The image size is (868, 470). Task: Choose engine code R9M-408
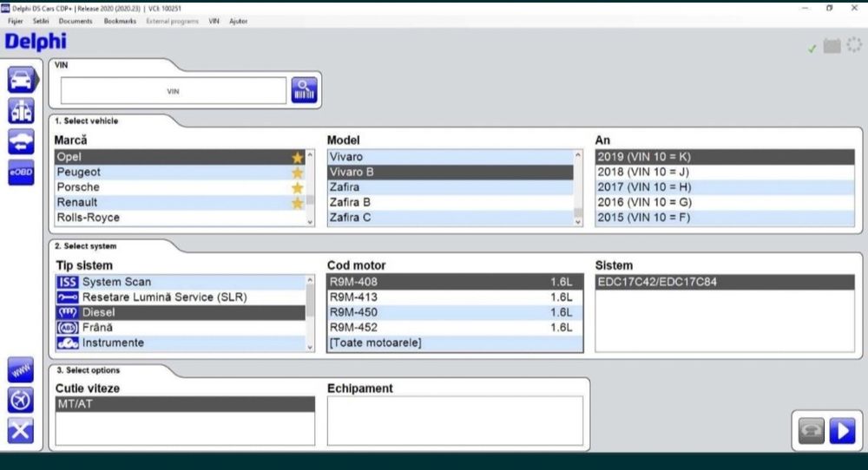click(x=455, y=282)
